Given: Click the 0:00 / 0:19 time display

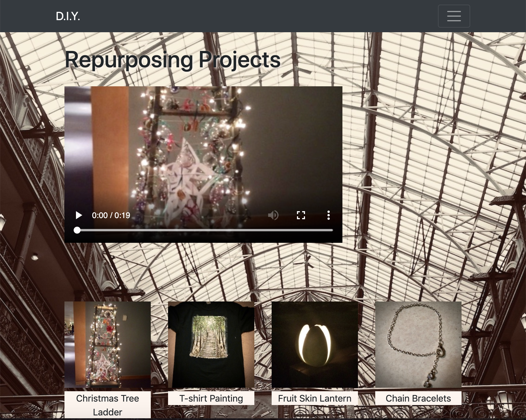Looking at the screenshot, I should [x=111, y=215].
